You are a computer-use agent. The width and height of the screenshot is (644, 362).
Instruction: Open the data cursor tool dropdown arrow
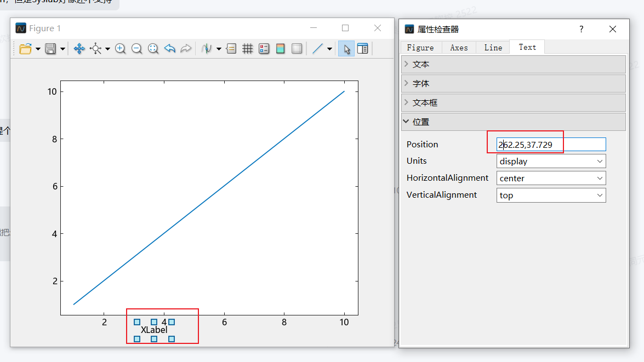pos(107,49)
